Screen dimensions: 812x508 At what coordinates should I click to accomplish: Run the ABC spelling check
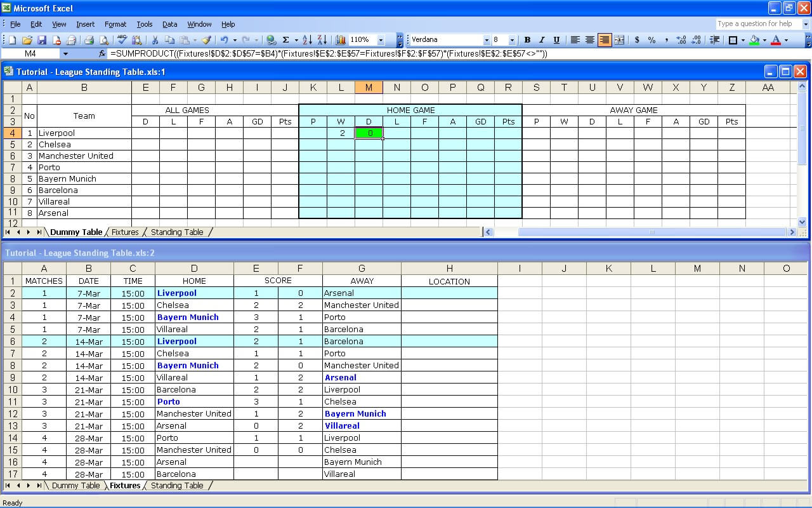pyautogui.click(x=122, y=40)
